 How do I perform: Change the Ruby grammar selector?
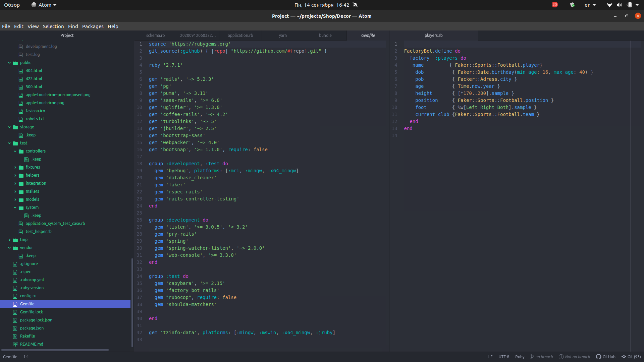[x=520, y=357]
